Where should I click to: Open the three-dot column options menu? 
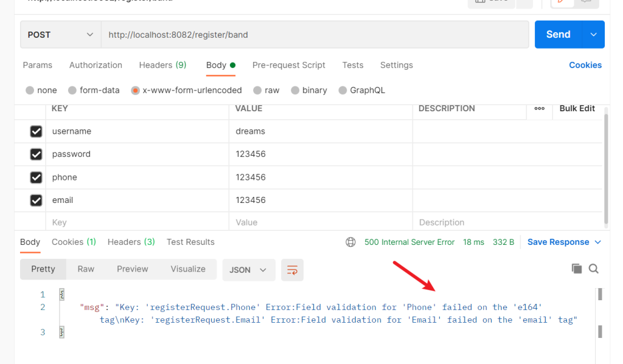click(x=539, y=108)
